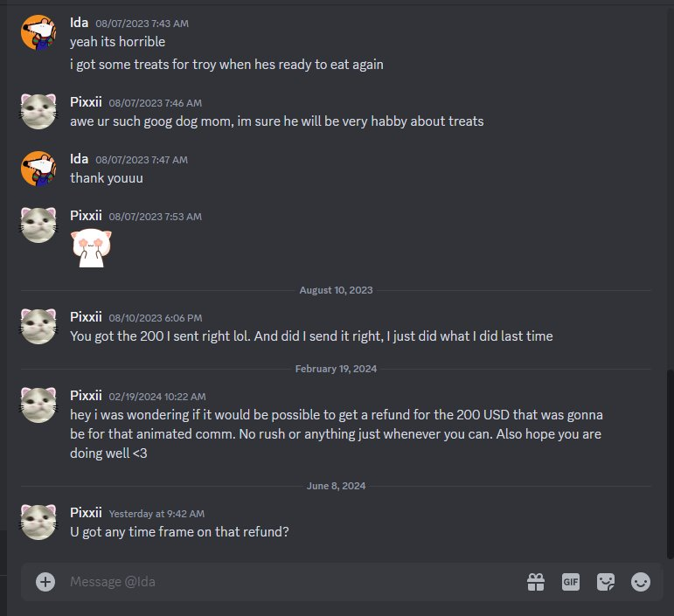Click the August 10, 2023 date divider

coord(336,290)
